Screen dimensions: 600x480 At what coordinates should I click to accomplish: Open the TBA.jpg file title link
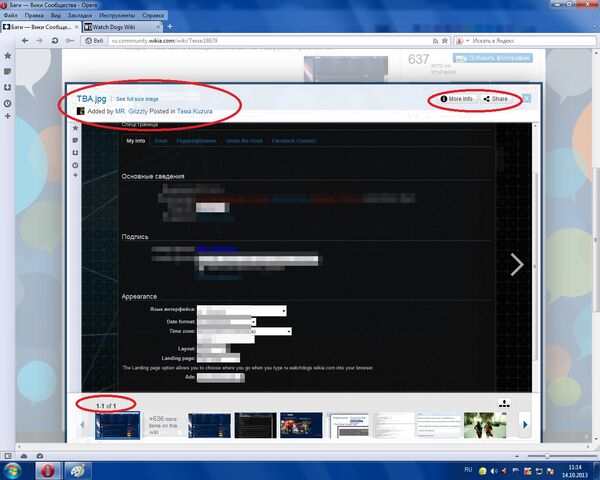click(x=91, y=99)
